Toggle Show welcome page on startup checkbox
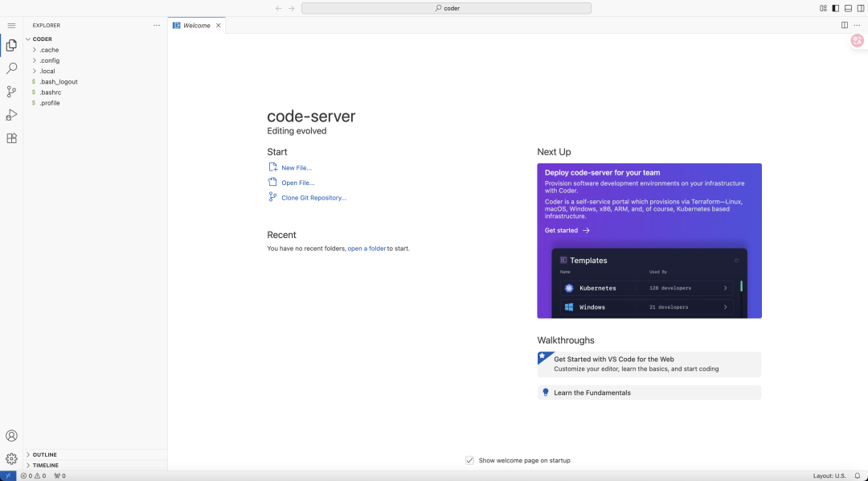Screen dimensions: 868x481 (469, 461)
